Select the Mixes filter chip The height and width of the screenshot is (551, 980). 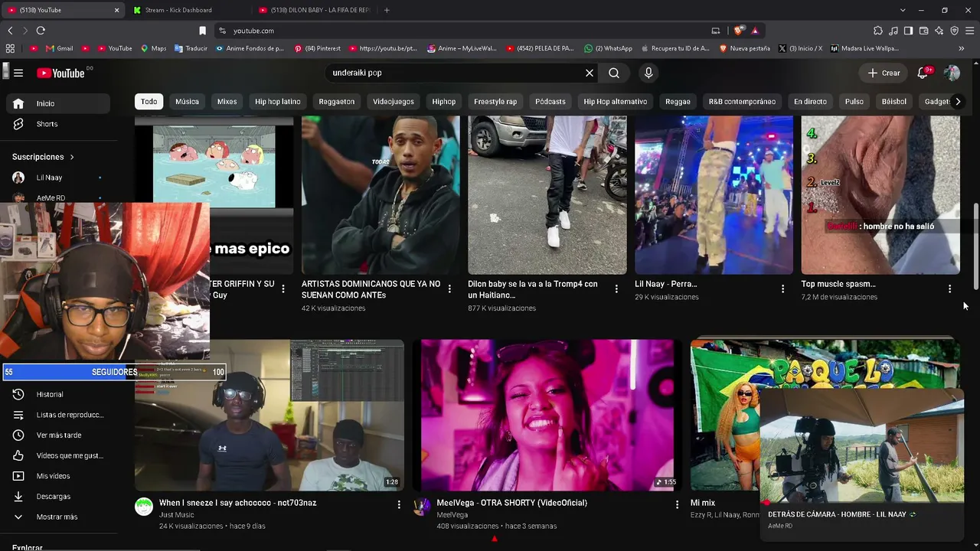coord(227,102)
